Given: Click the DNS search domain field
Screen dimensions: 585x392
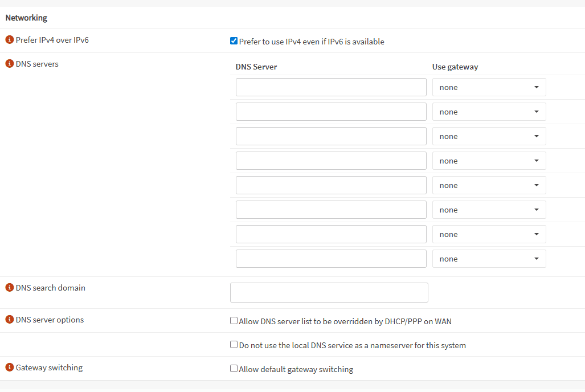Looking at the screenshot, I should tap(329, 292).
